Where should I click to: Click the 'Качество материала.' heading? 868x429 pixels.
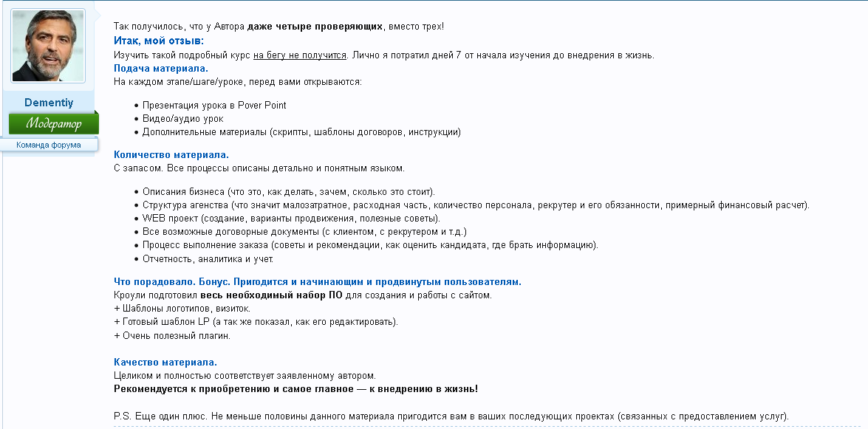pos(165,363)
